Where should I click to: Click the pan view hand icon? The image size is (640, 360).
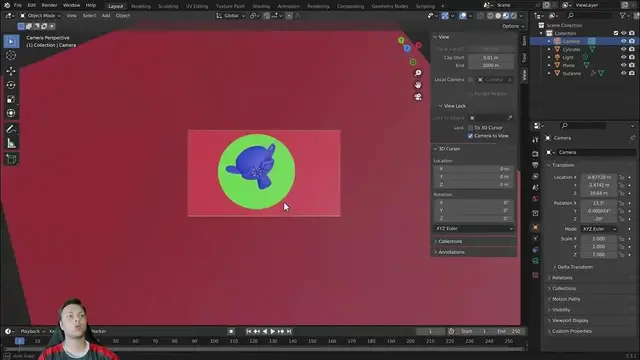418,85
